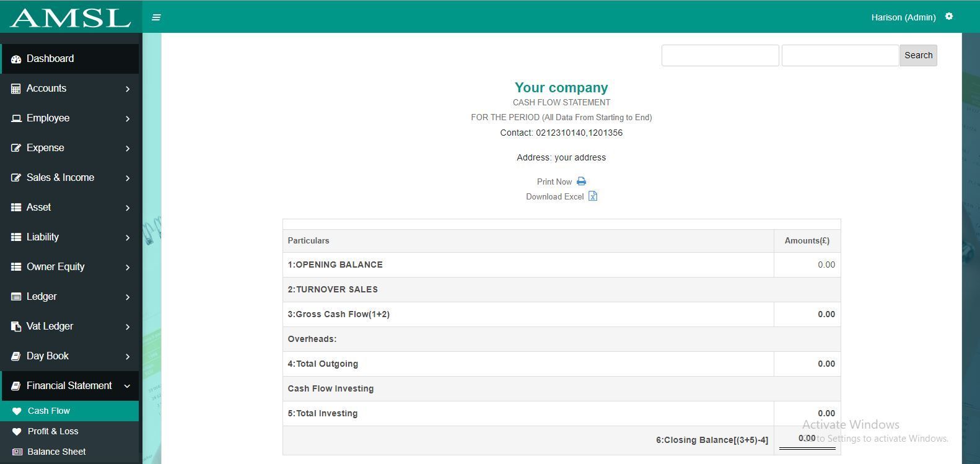Expand the Day Book chevron
This screenshot has width=980, height=464.
128,357
